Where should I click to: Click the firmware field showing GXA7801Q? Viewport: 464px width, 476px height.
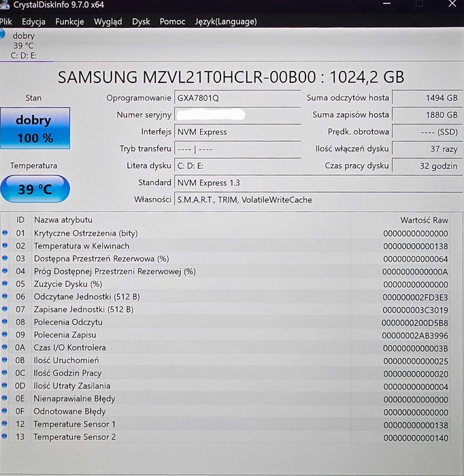pos(237,98)
